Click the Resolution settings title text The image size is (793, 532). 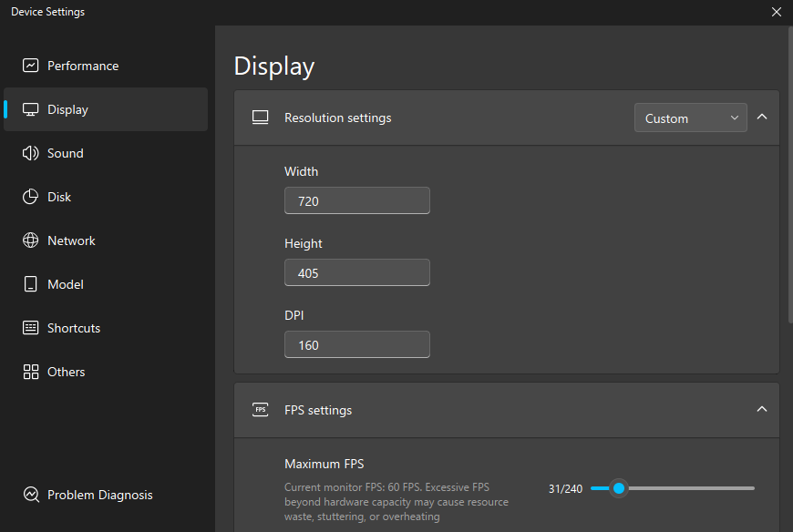[338, 118]
